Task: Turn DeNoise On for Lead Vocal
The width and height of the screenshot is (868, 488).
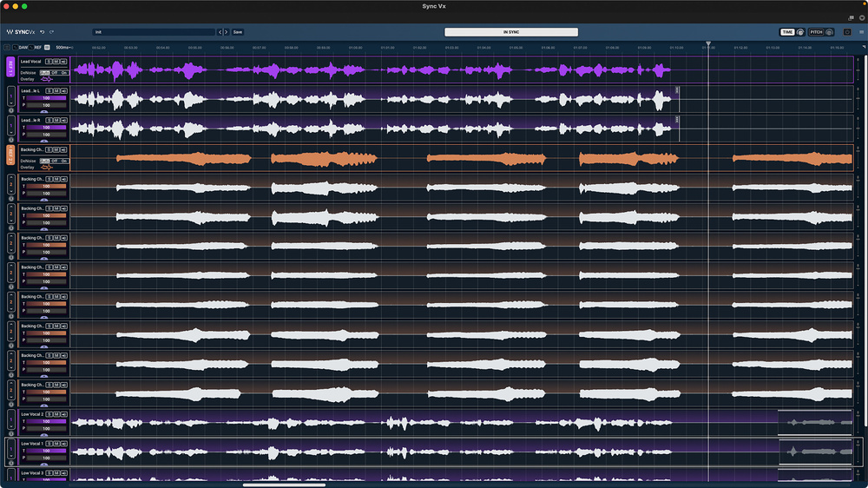Action: [63, 73]
